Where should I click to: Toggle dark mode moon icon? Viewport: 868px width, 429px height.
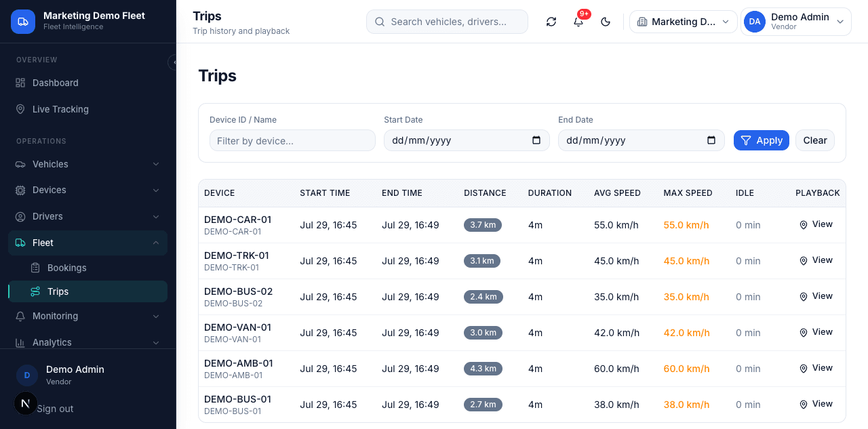[x=606, y=22]
